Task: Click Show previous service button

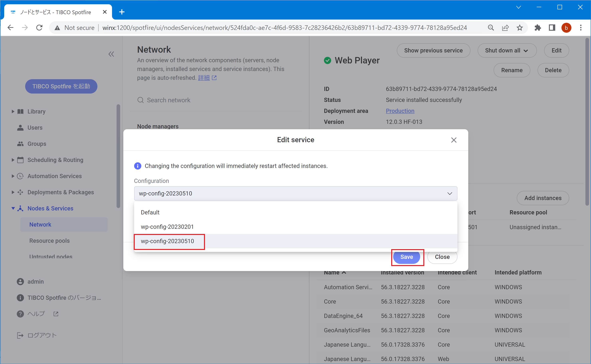Action: tap(433, 50)
